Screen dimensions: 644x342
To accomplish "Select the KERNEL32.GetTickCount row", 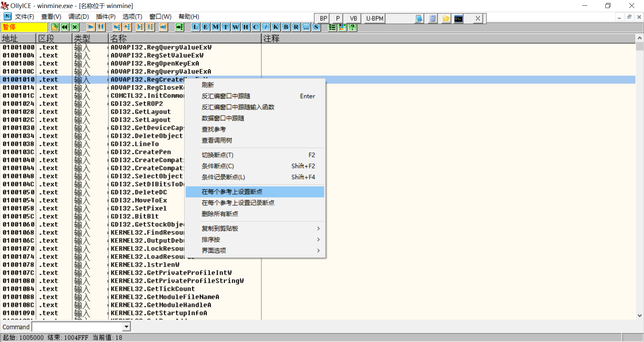I will point(318,289).
